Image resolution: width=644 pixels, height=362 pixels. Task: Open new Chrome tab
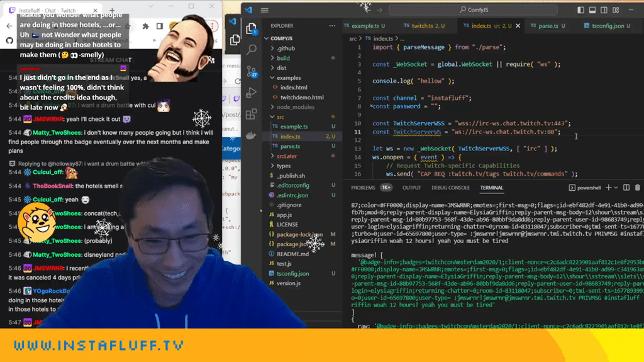112,10
